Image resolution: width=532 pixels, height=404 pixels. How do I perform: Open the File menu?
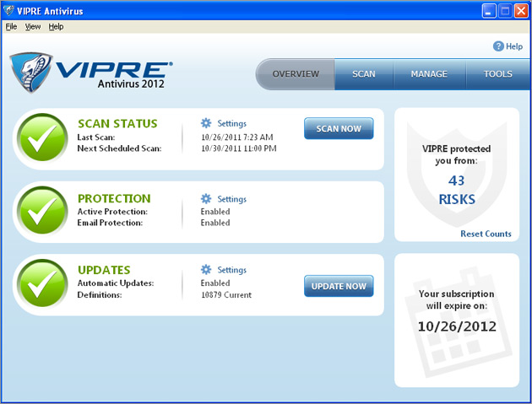(x=11, y=26)
